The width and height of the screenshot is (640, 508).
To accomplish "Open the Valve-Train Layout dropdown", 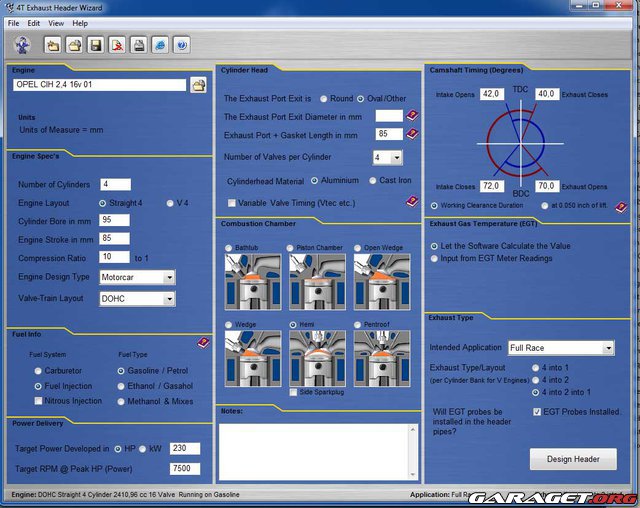I will pos(169,298).
